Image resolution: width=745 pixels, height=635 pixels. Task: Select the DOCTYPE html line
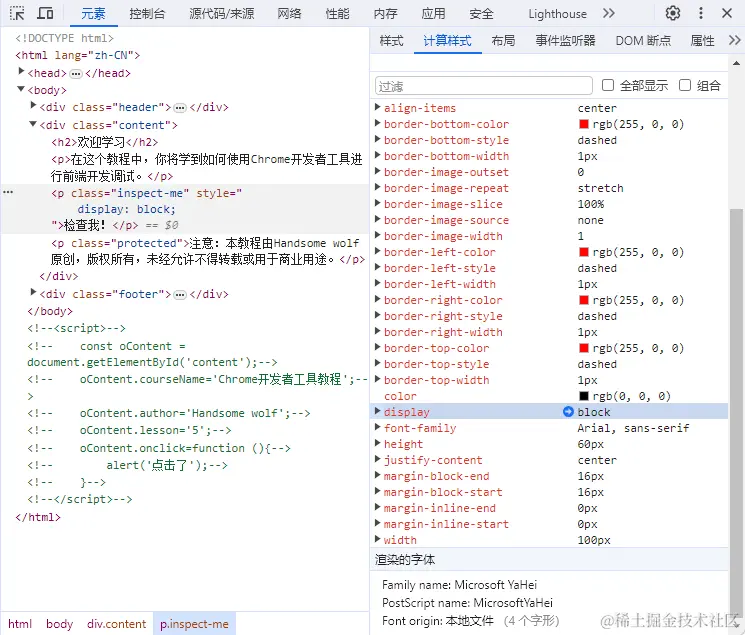[x=65, y=38]
